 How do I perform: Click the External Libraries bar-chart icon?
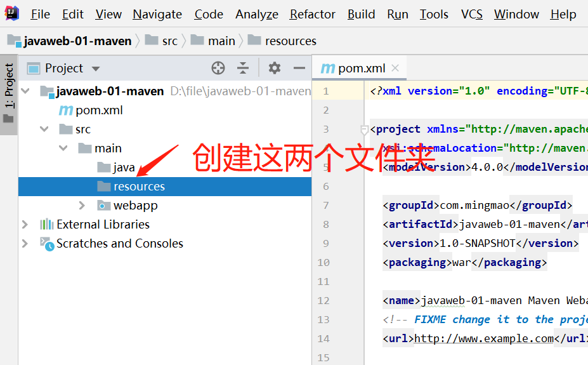pos(47,224)
